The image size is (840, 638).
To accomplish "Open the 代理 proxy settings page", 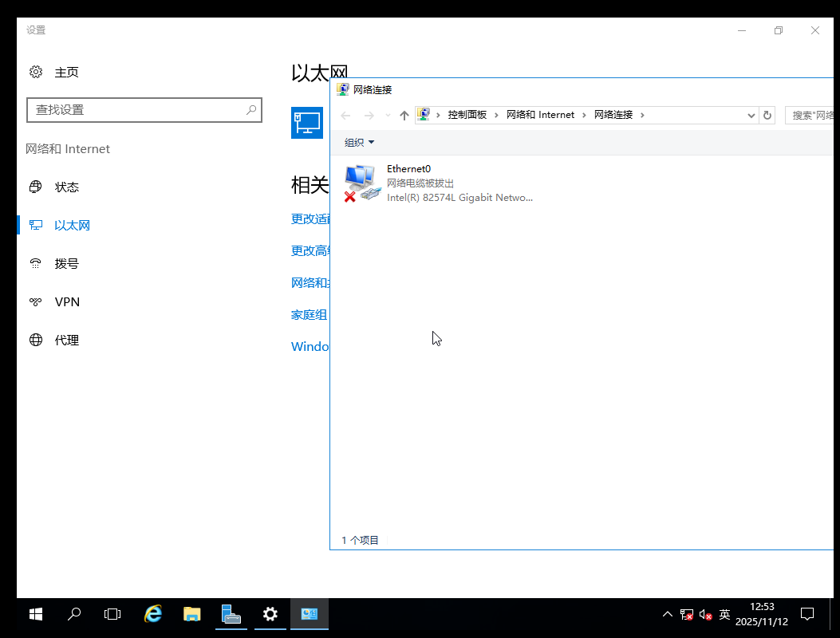I will click(x=66, y=341).
